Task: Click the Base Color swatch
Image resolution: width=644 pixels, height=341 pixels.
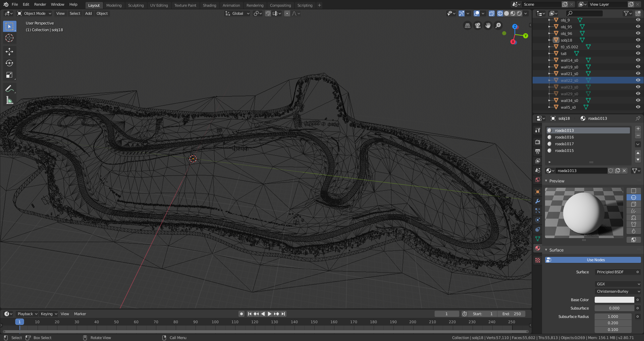Action: (614, 300)
